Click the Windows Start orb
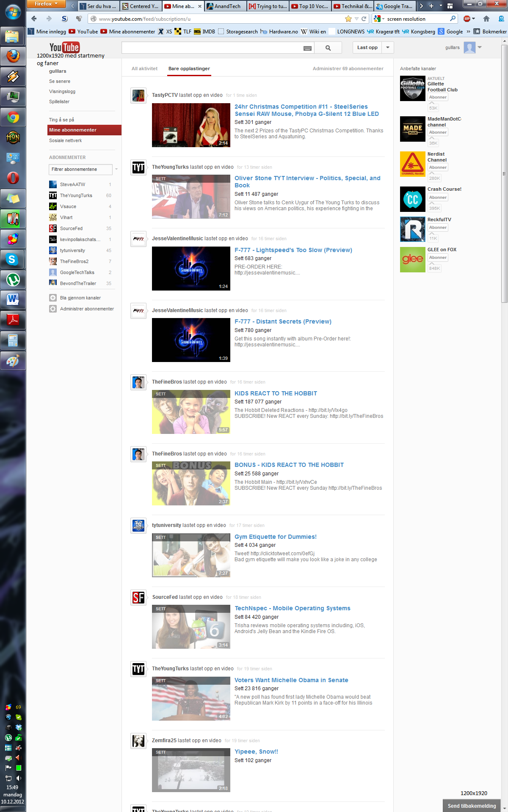 (13, 12)
